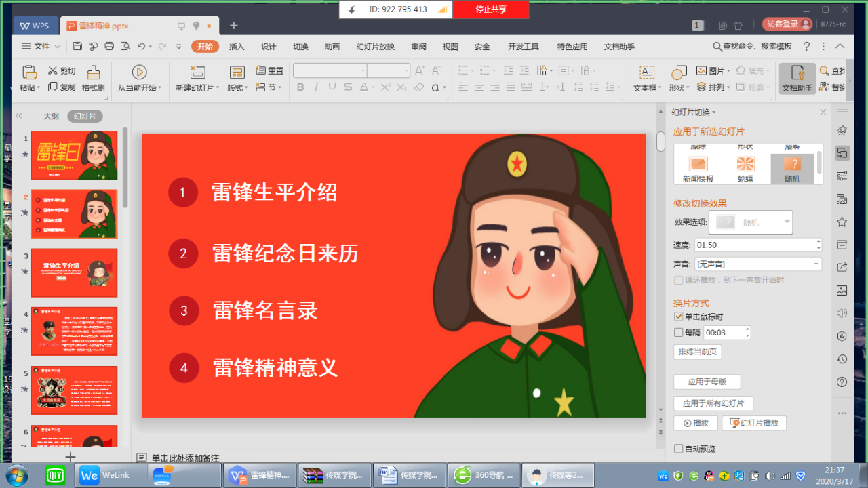
Task: Enable the 每隔 timed advance checkbox
Action: (x=679, y=332)
